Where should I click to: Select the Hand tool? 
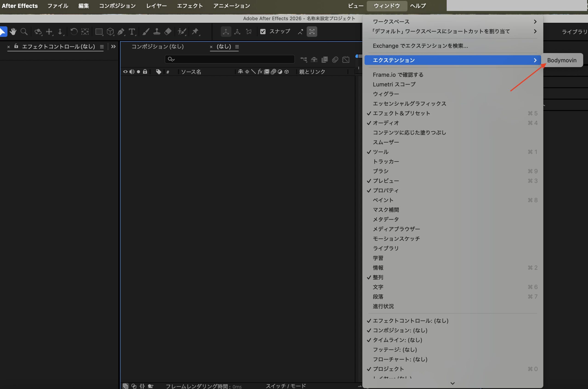click(13, 31)
